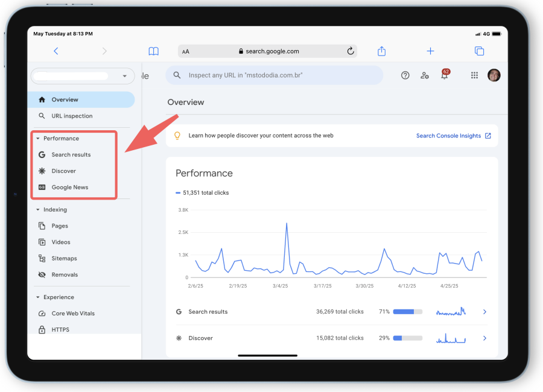
Task: Tap the Safari back arrow
Action: click(x=56, y=51)
